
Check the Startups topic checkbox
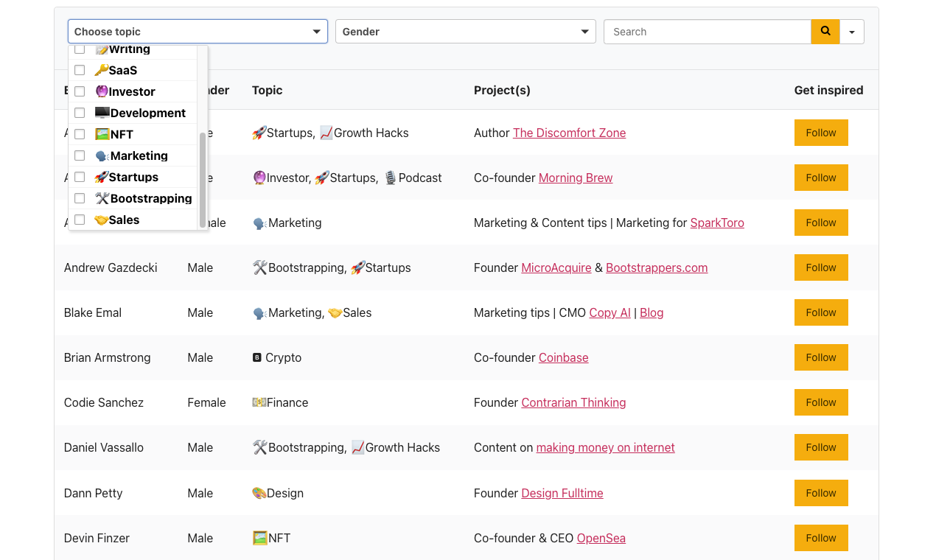(80, 177)
